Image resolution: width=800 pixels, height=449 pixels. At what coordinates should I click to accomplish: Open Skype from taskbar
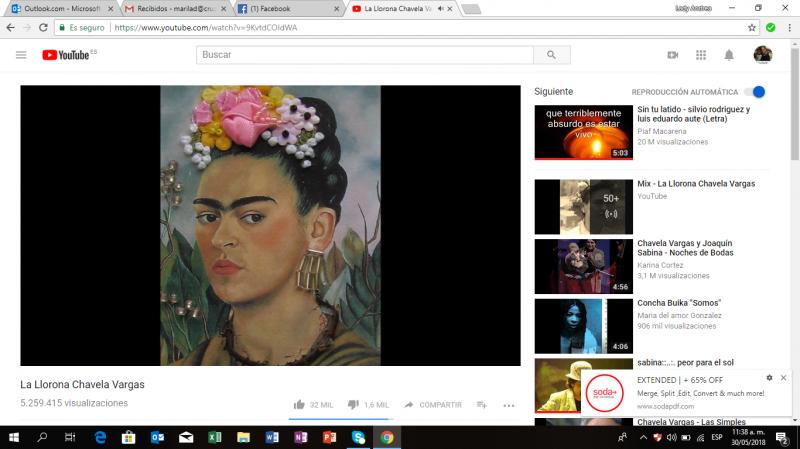click(x=358, y=437)
